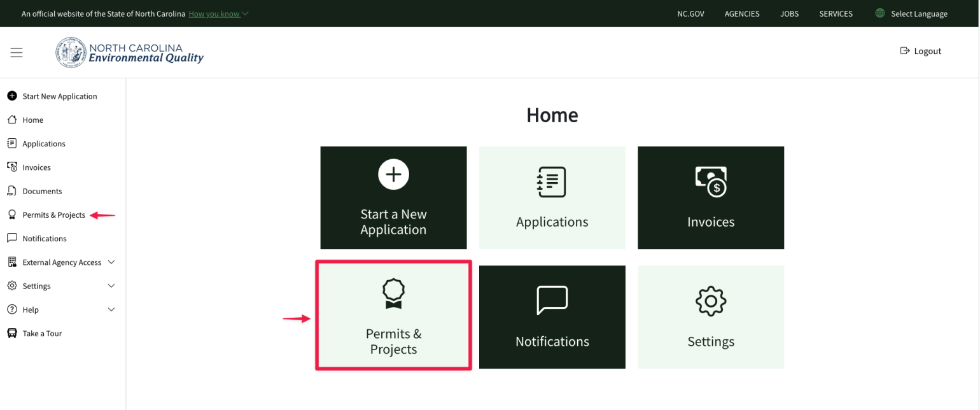Image resolution: width=980 pixels, height=410 pixels.
Task: Click the Notifications speech bubble icon
Action: [x=11, y=238]
